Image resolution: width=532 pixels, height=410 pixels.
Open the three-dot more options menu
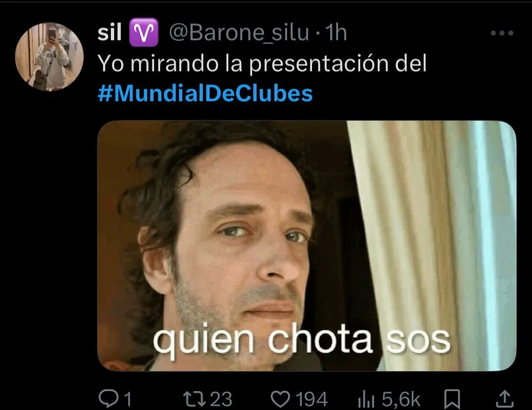pyautogui.click(x=502, y=33)
